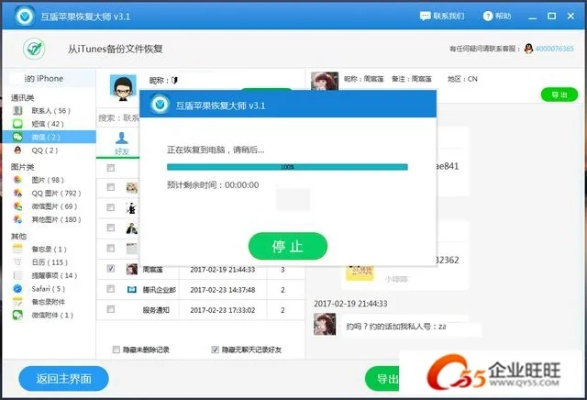
Task: Click the green message icon beside 短信
Action: pyautogui.click(x=18, y=124)
